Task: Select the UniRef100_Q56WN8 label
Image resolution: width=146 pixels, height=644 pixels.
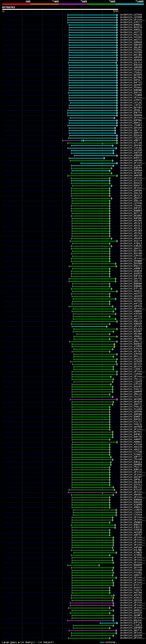Action: (131, 261)
